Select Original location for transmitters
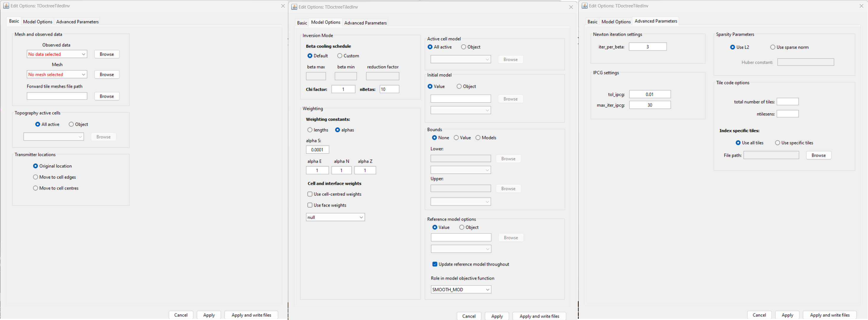The height and width of the screenshot is (320, 868). click(52, 166)
